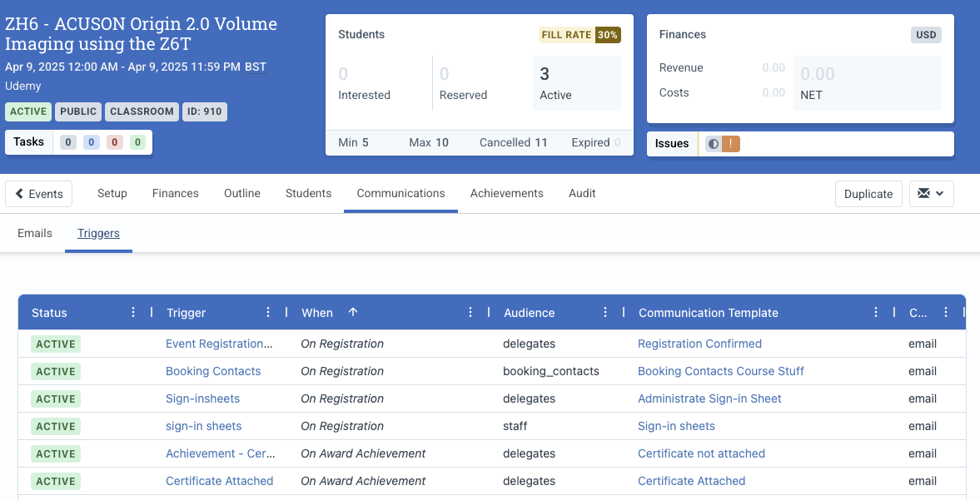The image size is (980, 500).
Task: Click the orange exclamation issue icon
Action: pyautogui.click(x=730, y=144)
